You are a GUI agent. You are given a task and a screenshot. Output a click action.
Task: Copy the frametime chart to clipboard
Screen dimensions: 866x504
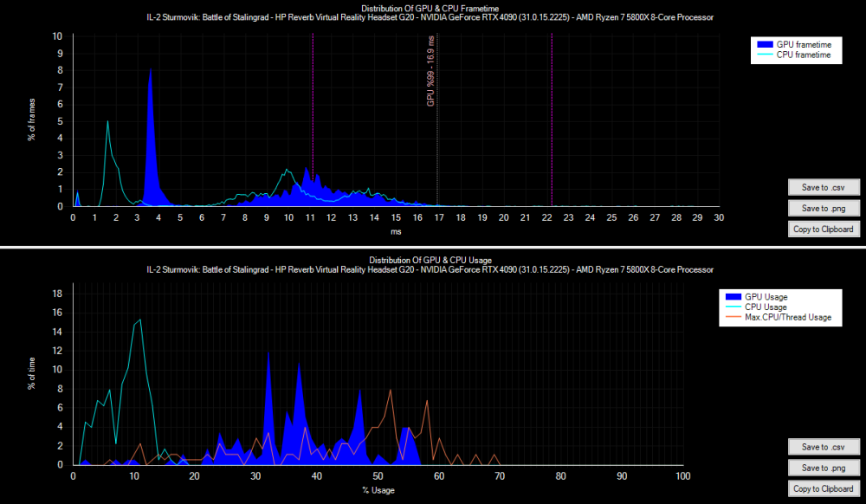823,229
